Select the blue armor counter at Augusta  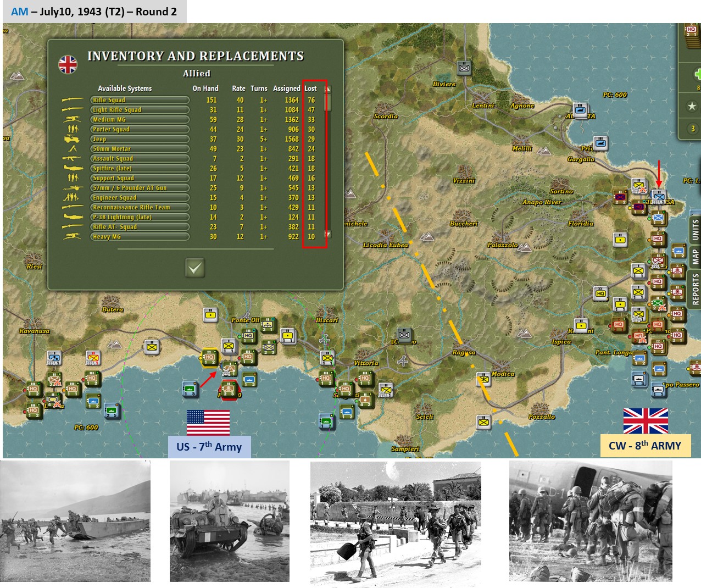(x=581, y=110)
